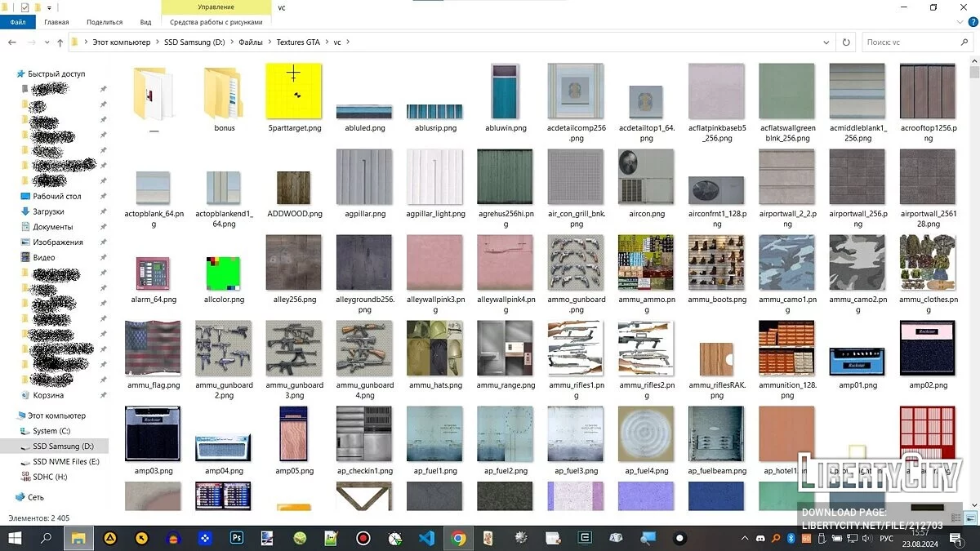Switch to the Вид ribbon tab

click(x=145, y=23)
